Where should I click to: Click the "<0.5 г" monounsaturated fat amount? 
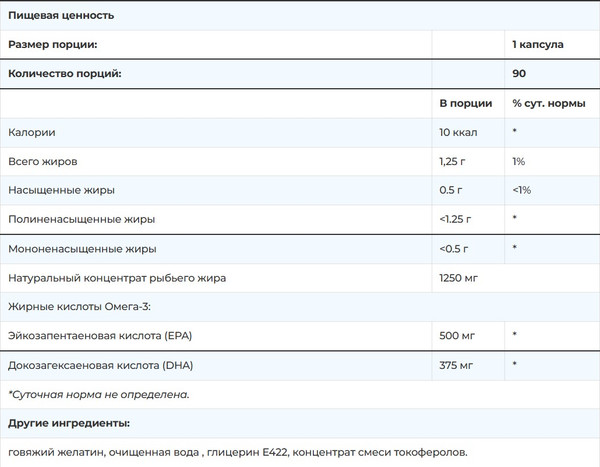tap(455, 248)
